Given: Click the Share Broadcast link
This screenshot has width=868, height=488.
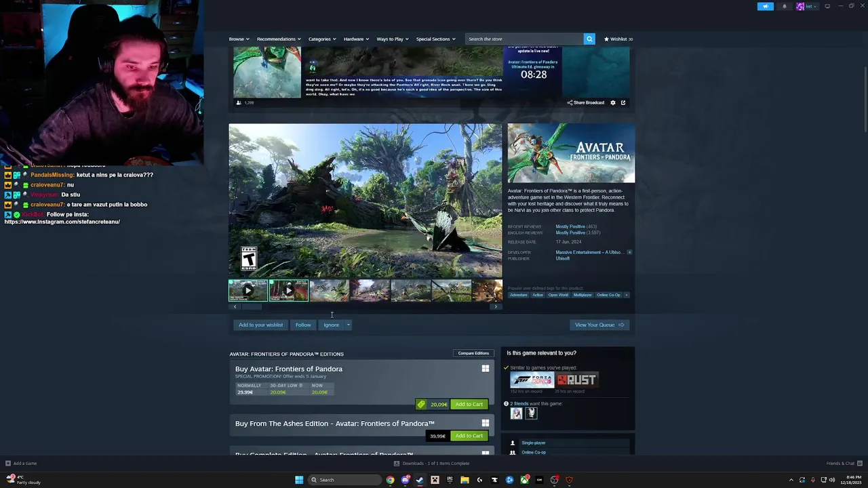Looking at the screenshot, I should click(586, 102).
